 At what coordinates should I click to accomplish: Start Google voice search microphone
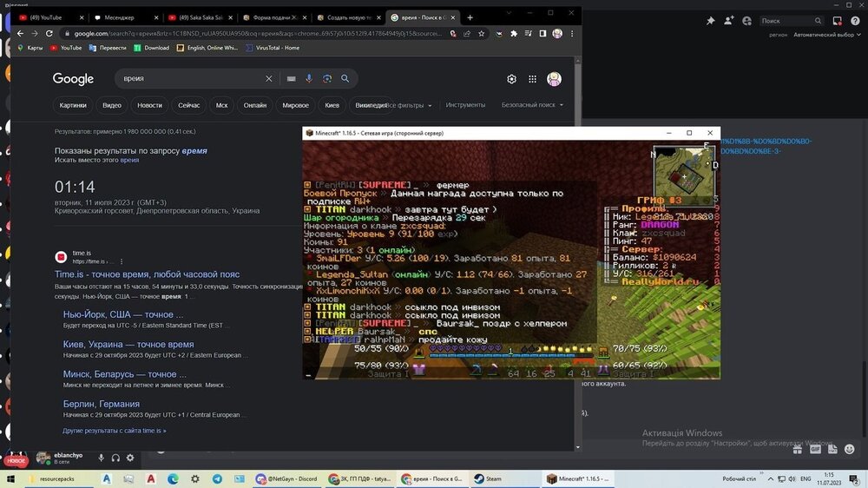[x=309, y=79]
